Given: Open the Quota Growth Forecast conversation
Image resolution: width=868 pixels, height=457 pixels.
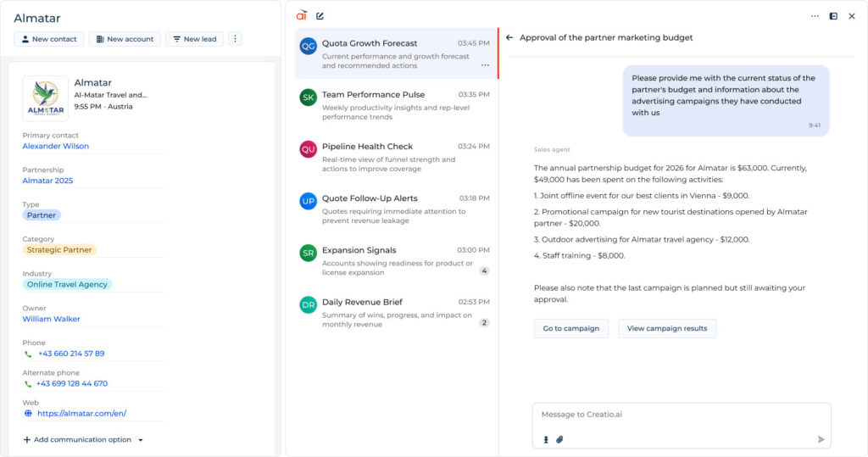Looking at the screenshot, I should pyautogui.click(x=397, y=53).
